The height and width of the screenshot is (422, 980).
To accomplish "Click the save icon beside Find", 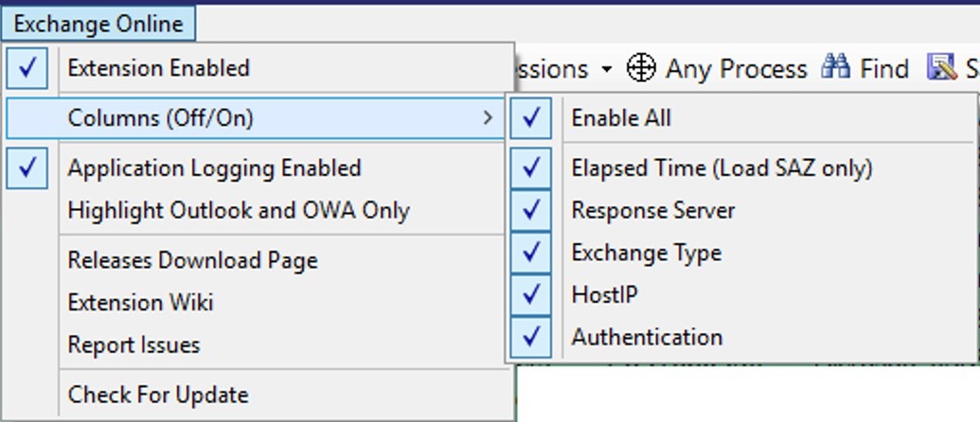I will tap(942, 67).
